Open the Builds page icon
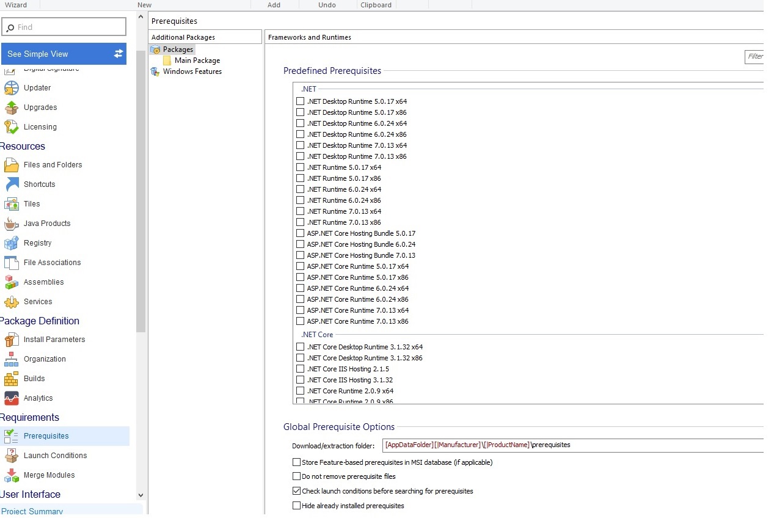Screen dimensions: 774x532 coord(12,379)
